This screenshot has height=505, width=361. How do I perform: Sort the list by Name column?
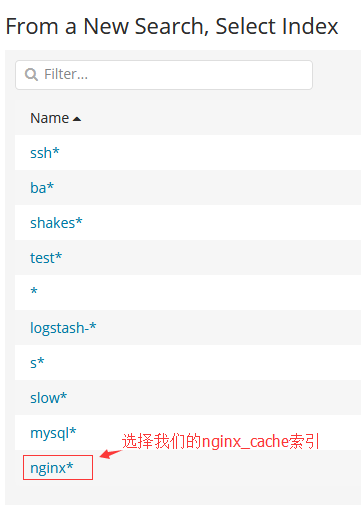(x=50, y=118)
